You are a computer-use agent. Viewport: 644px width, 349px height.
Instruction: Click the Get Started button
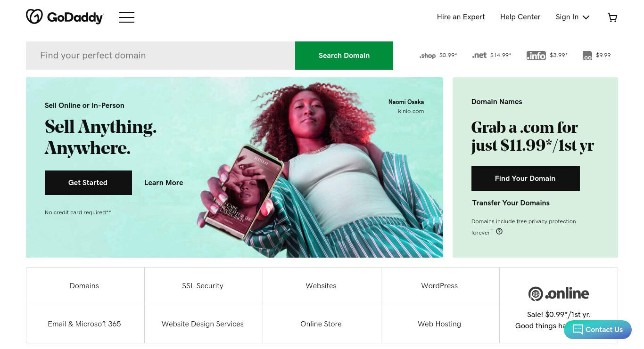point(88,183)
